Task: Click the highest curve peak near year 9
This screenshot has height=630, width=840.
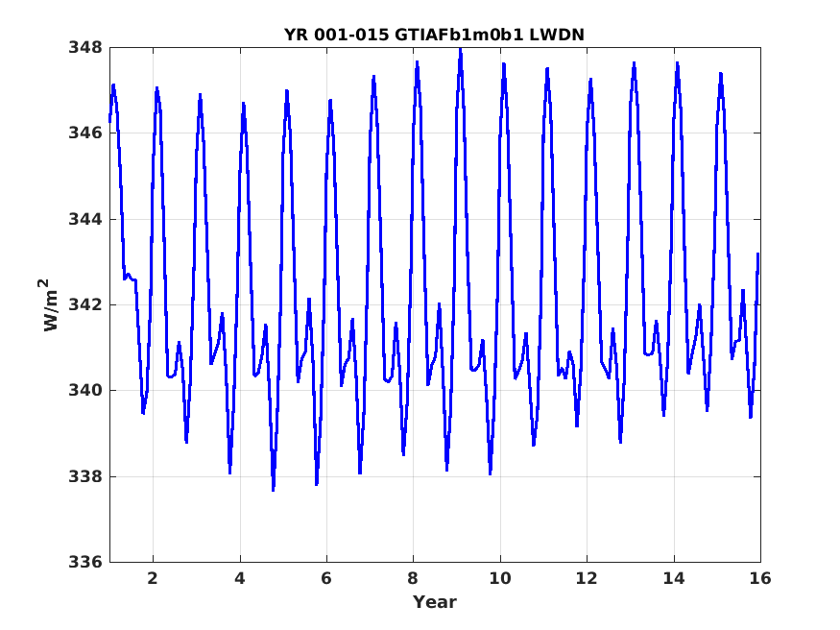Action: coord(460,50)
